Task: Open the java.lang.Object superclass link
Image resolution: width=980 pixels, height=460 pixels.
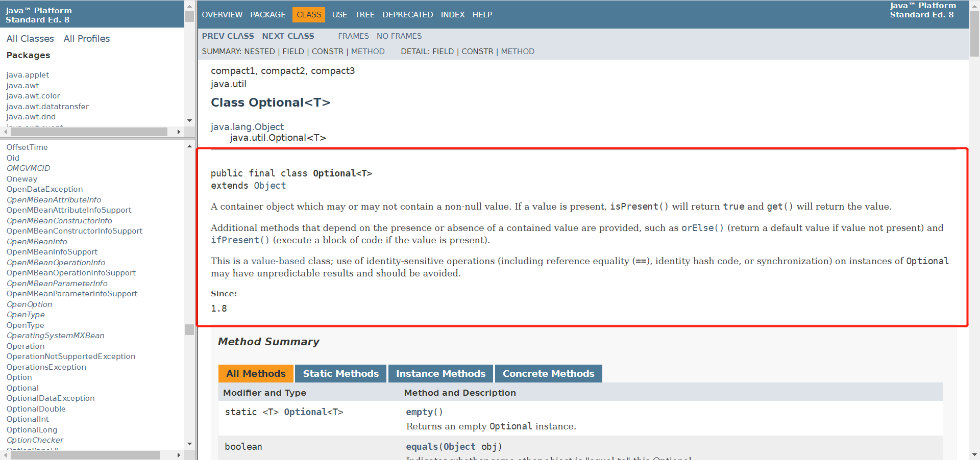Action: click(x=247, y=127)
